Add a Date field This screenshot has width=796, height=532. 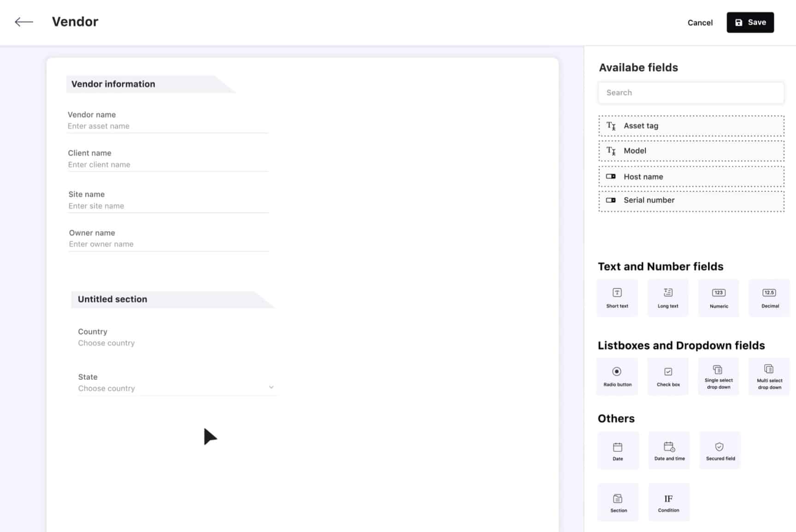pyautogui.click(x=618, y=450)
